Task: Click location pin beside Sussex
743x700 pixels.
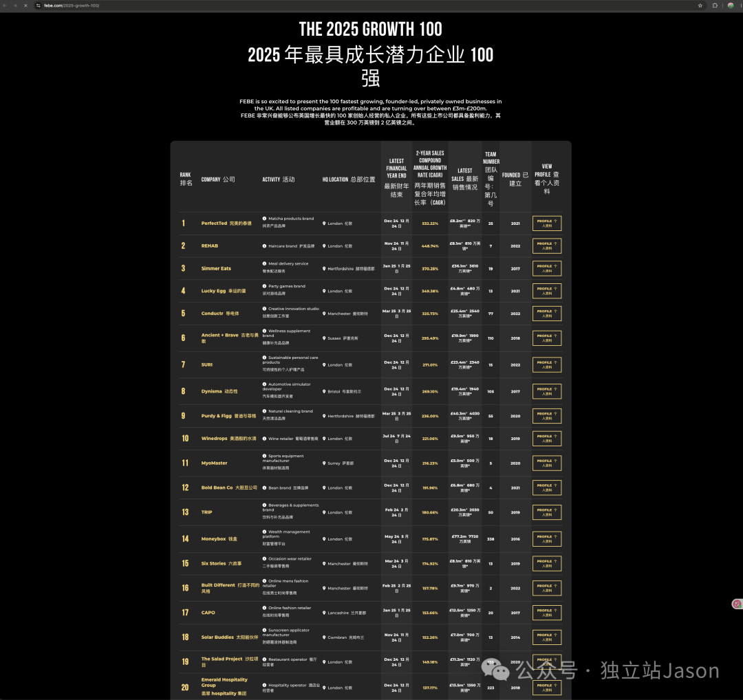Action: [324, 338]
